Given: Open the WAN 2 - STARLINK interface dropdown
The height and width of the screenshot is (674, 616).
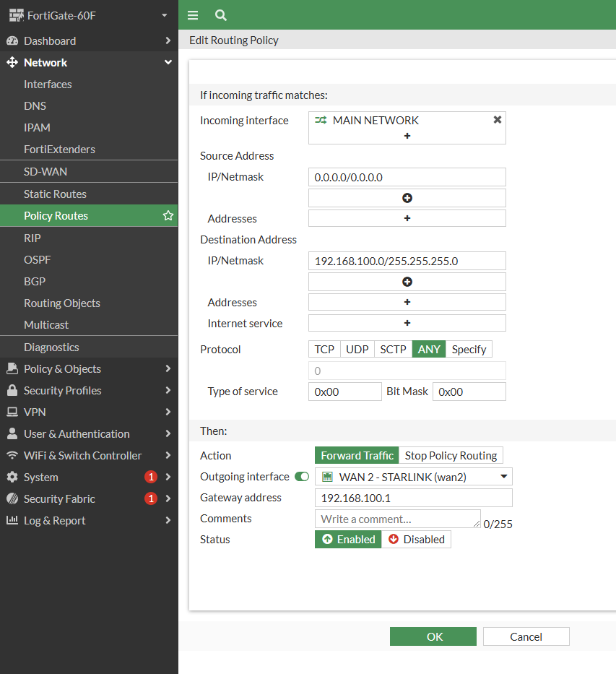Looking at the screenshot, I should tap(414, 477).
